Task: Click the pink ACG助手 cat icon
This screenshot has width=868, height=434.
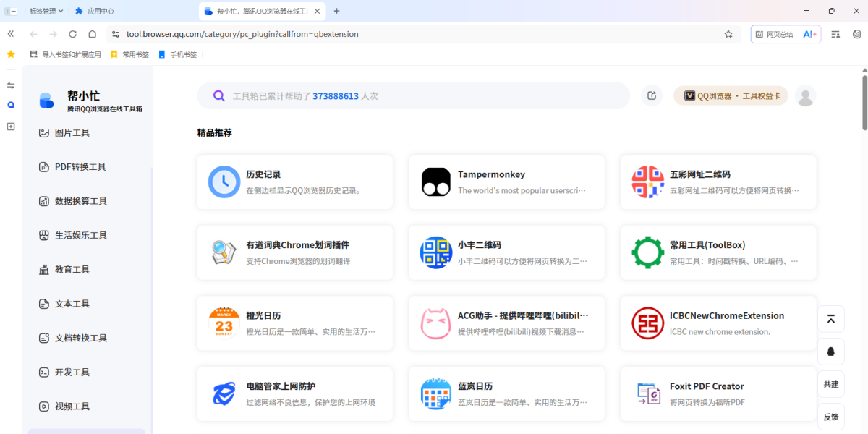Action: click(436, 323)
